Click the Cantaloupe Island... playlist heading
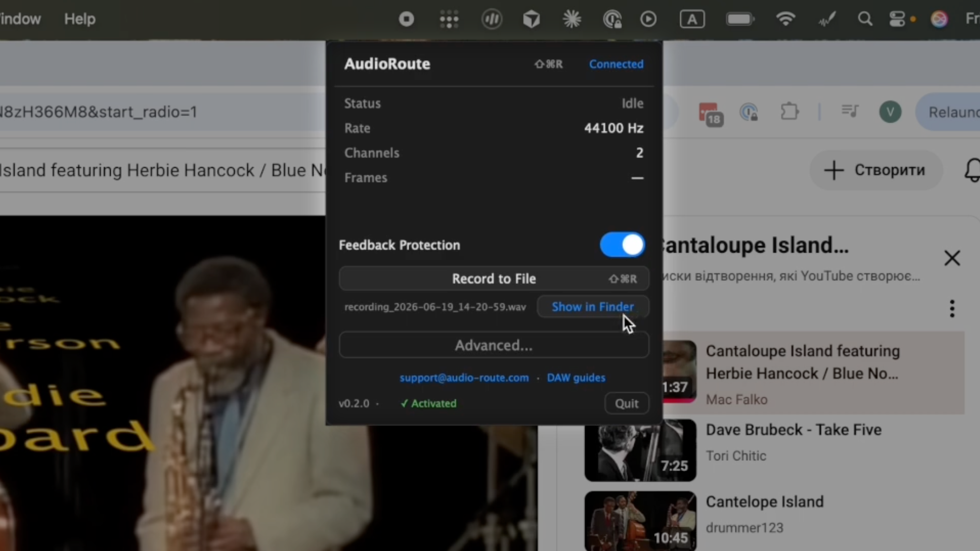The image size is (980, 551). point(756,245)
